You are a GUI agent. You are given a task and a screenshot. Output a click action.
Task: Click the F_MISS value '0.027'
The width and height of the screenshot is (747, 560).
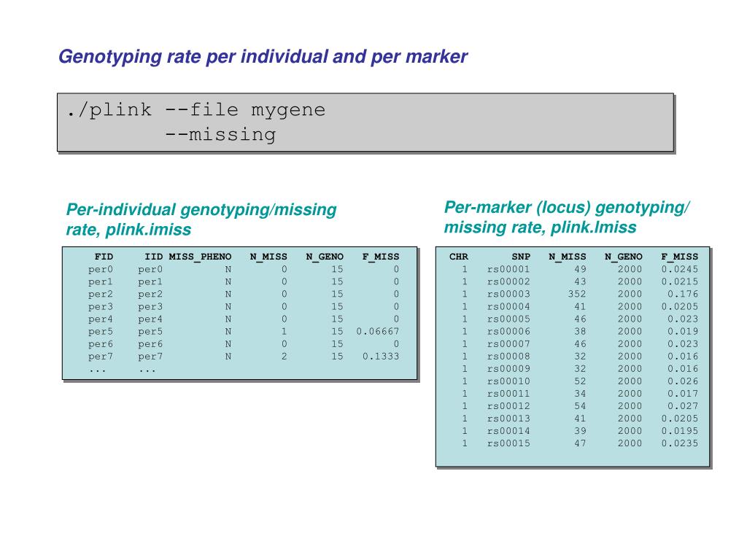[683, 406]
